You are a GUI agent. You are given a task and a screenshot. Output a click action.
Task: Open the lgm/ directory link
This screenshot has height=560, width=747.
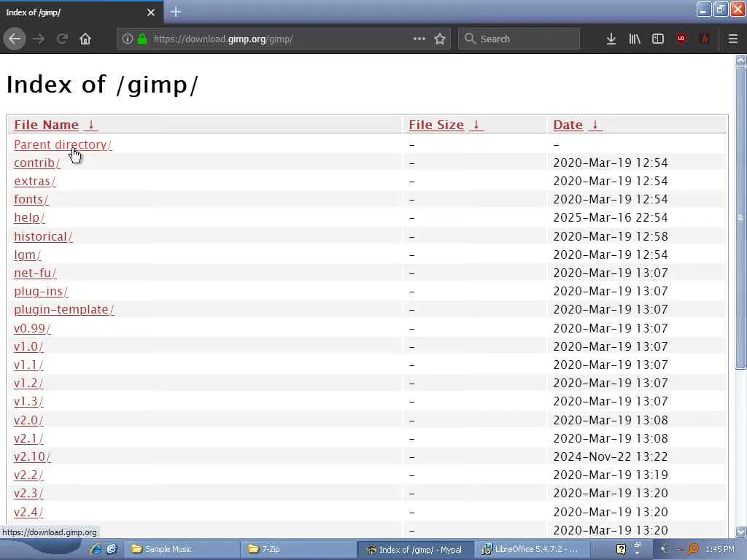tap(27, 254)
